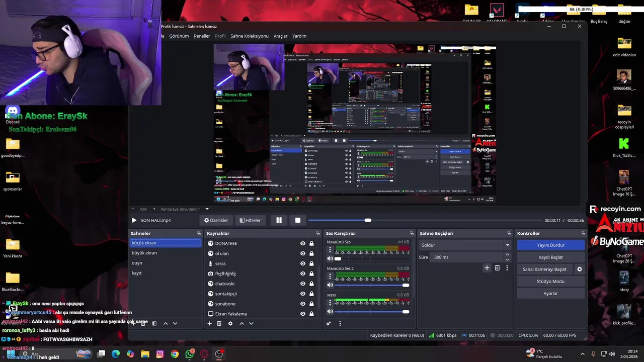644x362 pixels.
Task: Mute the sesss mixer channel
Action: coord(330,312)
